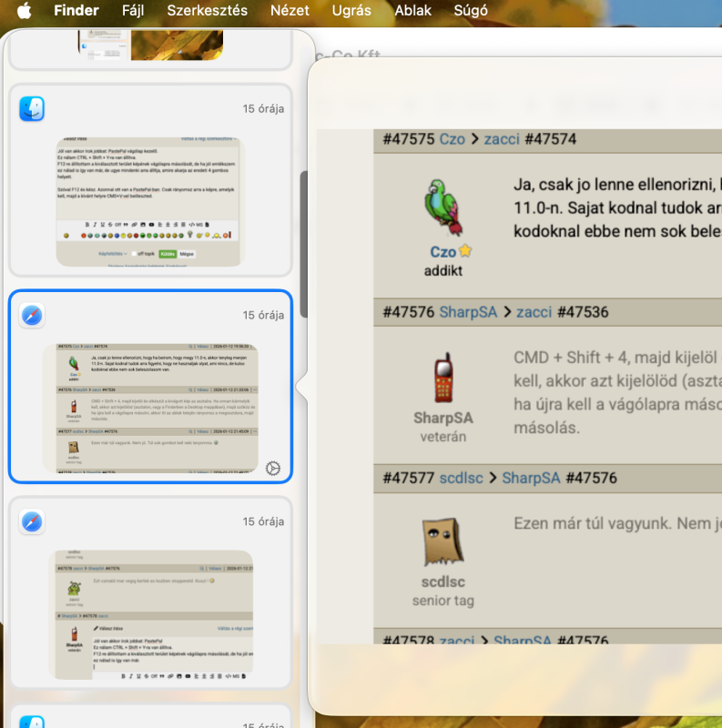Click the replied-to number "#47574"

551,139
